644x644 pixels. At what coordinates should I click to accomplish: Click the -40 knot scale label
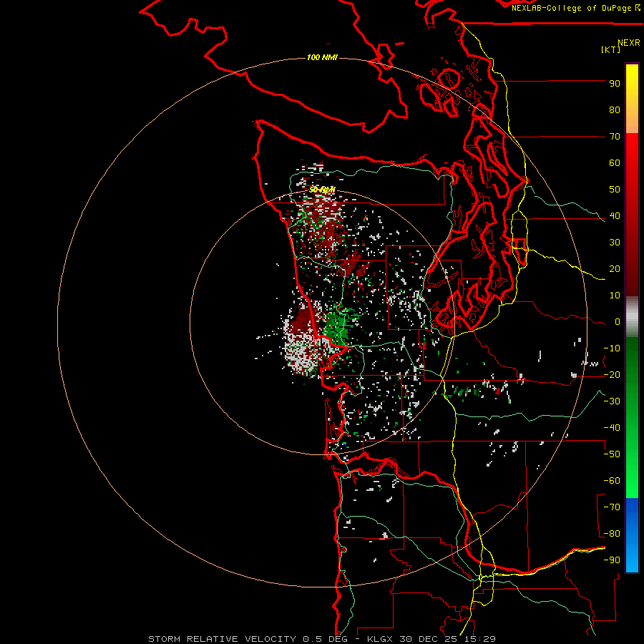(612, 428)
